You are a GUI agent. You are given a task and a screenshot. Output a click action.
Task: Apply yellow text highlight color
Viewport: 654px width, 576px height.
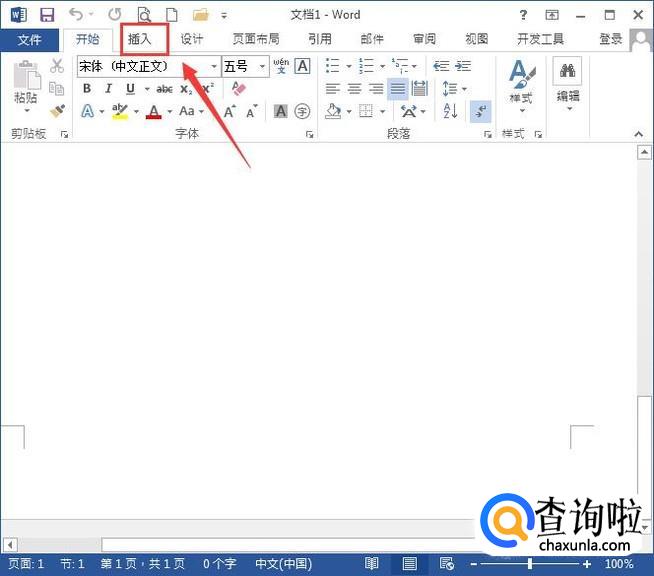120,111
